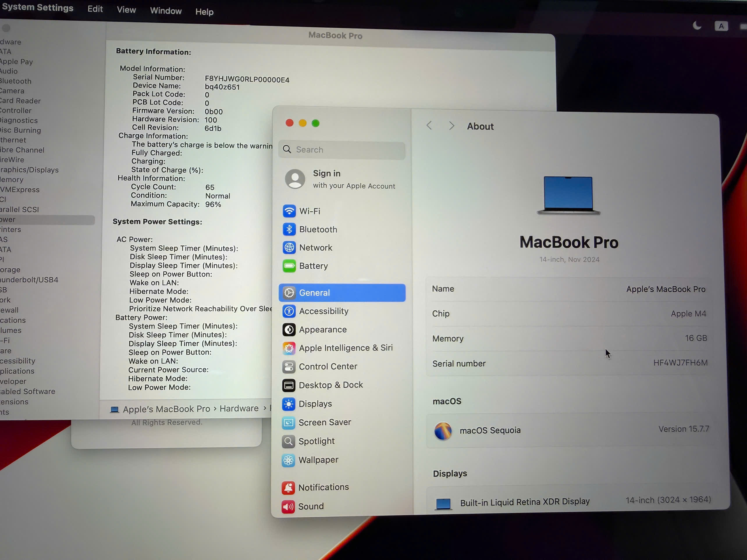Open the Window menu
Viewport: 747px width, 560px height.
click(x=166, y=11)
